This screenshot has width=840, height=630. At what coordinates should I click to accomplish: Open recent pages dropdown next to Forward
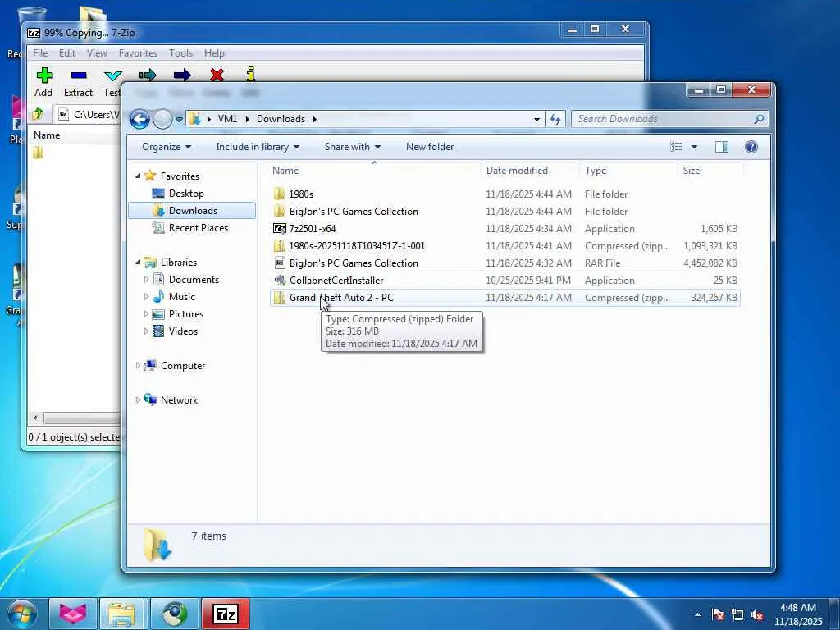coord(179,119)
